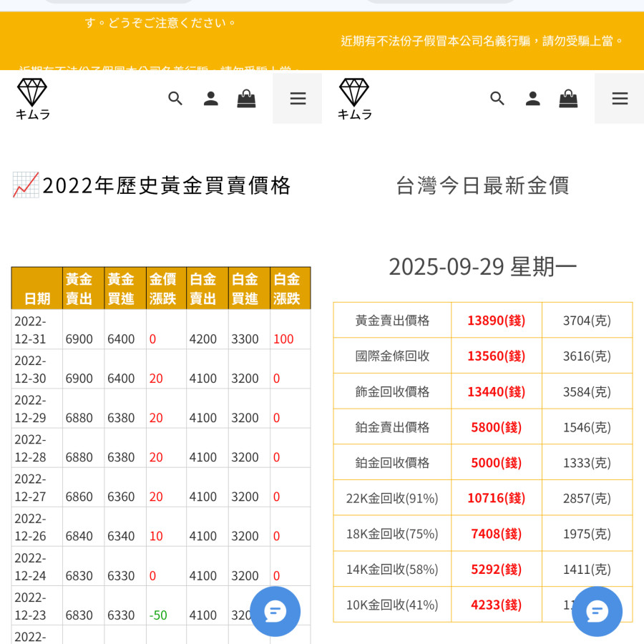This screenshot has height=644, width=644.
Task: Open chat bubble over the history table
Action: click(x=275, y=611)
